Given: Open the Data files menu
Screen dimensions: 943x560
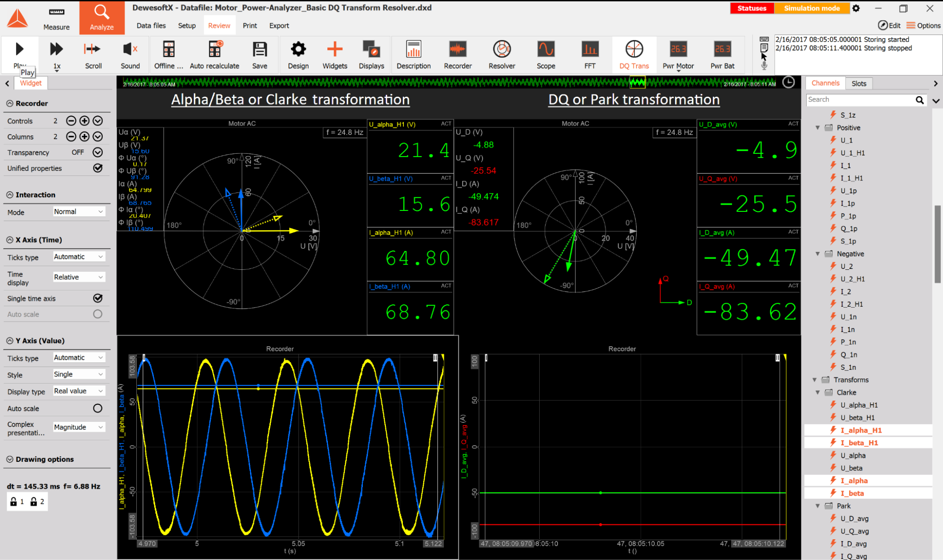Looking at the screenshot, I should [x=151, y=25].
